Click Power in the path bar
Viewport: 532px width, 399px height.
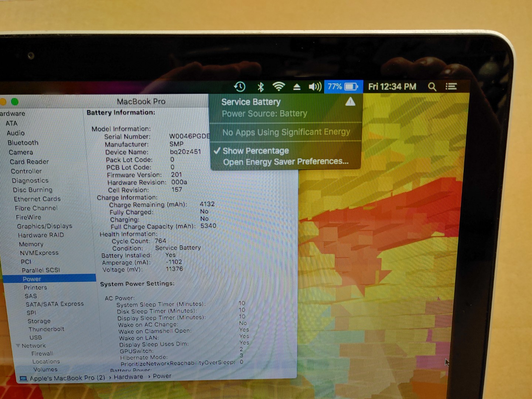162,376
